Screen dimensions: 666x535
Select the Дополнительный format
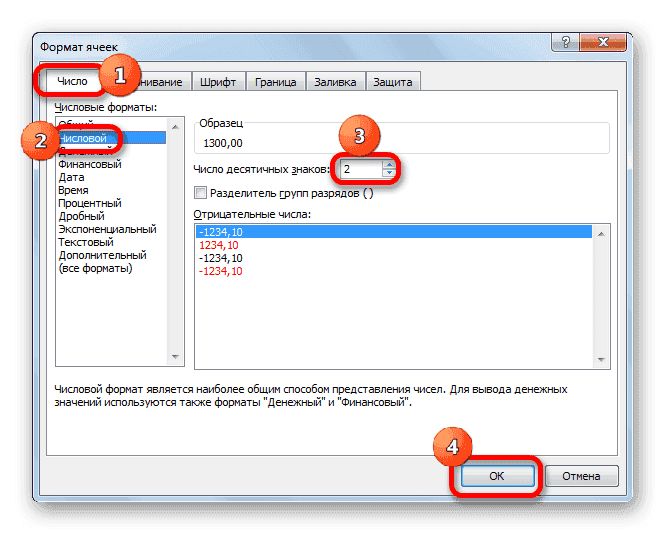click(x=112, y=255)
